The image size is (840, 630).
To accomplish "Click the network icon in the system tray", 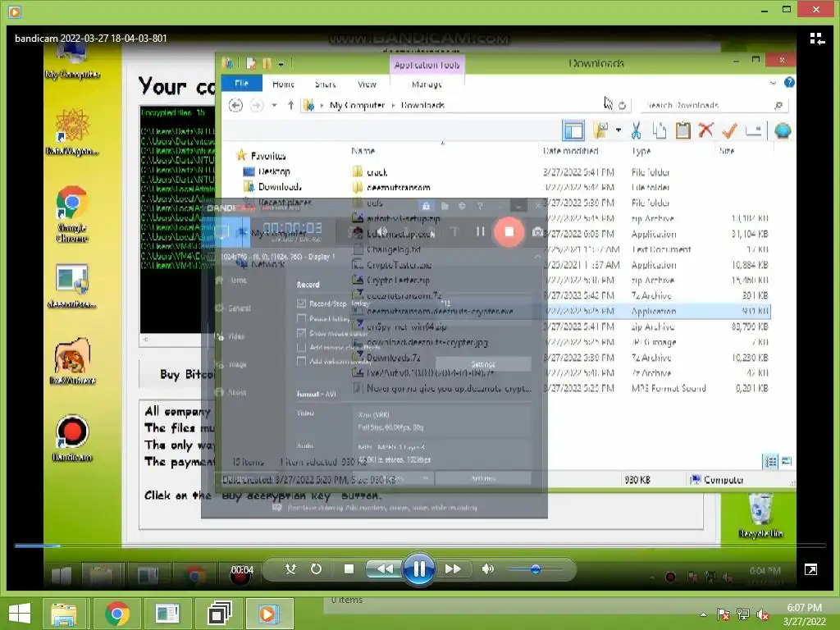I will pyautogui.click(x=743, y=614).
